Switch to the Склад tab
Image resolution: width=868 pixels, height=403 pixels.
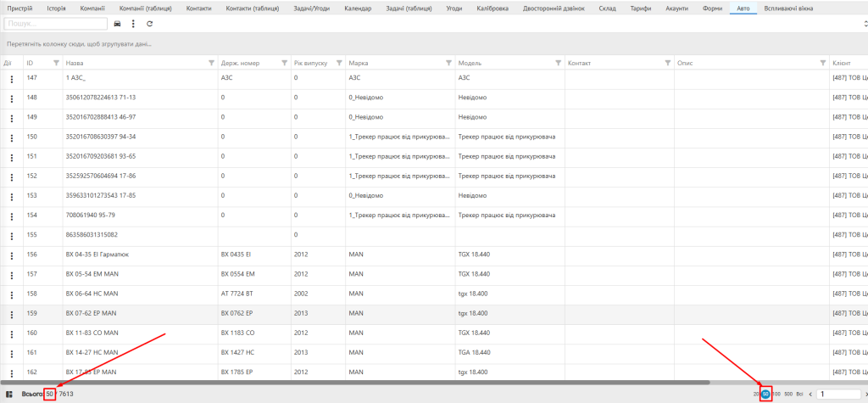607,8
